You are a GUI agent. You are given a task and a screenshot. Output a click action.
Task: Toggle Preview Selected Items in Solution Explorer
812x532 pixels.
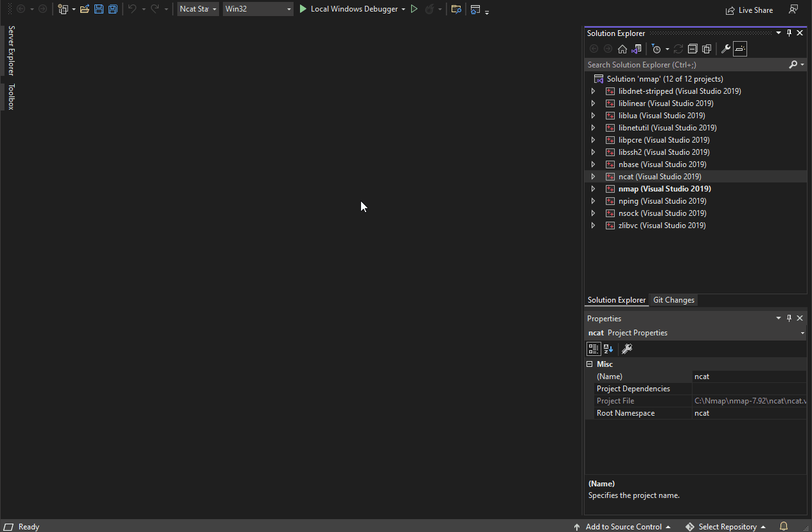pos(740,49)
